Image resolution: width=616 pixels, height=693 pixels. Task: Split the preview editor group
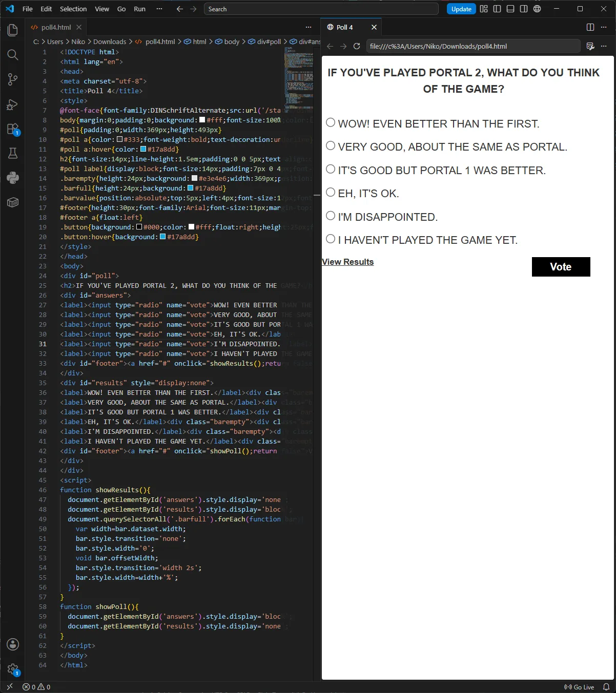pyautogui.click(x=590, y=27)
